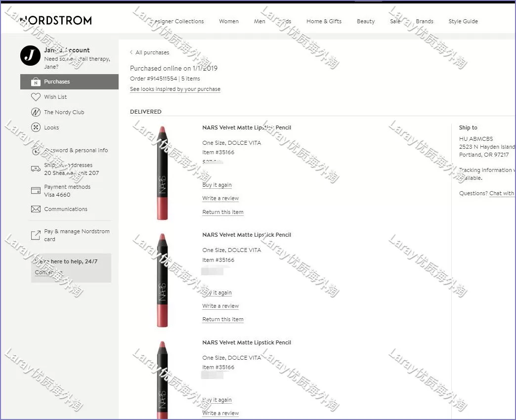Image resolution: width=516 pixels, height=420 pixels.
Task: Click Order #914511554 text
Action: [x=153, y=79]
